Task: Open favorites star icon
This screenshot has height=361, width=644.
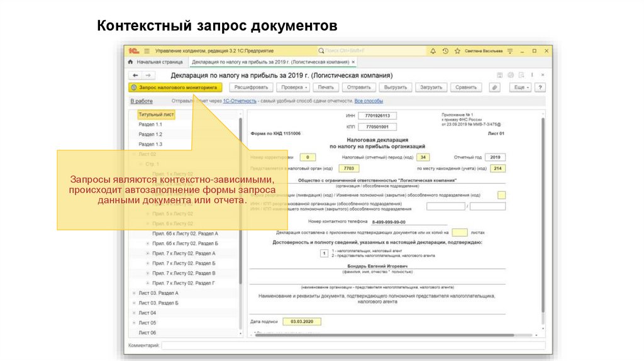Action: 457,51
